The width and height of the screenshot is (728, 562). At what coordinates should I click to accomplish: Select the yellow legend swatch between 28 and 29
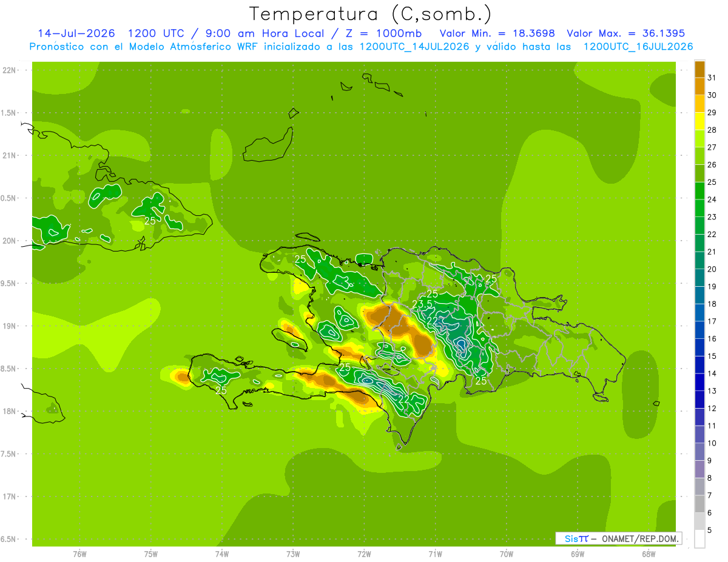[699, 121]
